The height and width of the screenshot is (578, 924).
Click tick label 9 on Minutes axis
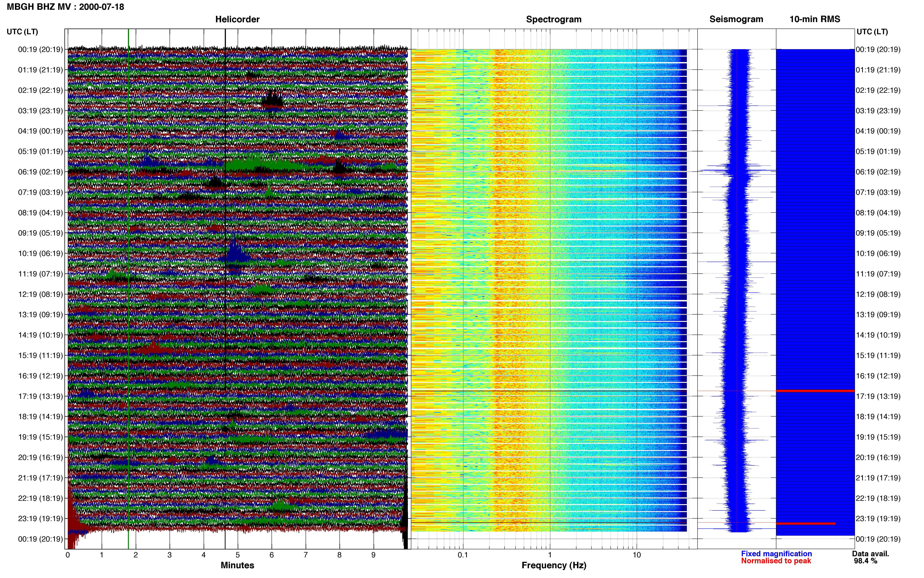373,555
